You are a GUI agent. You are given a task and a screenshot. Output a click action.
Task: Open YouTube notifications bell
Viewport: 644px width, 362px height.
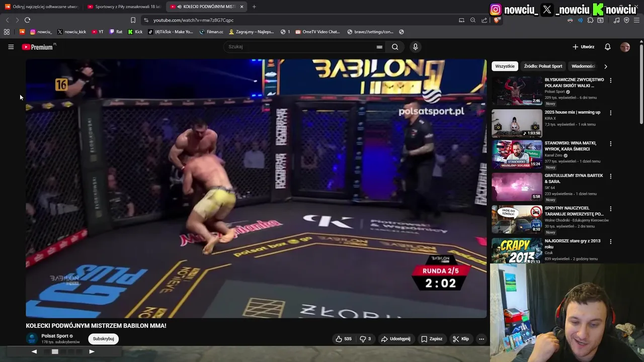(x=607, y=47)
